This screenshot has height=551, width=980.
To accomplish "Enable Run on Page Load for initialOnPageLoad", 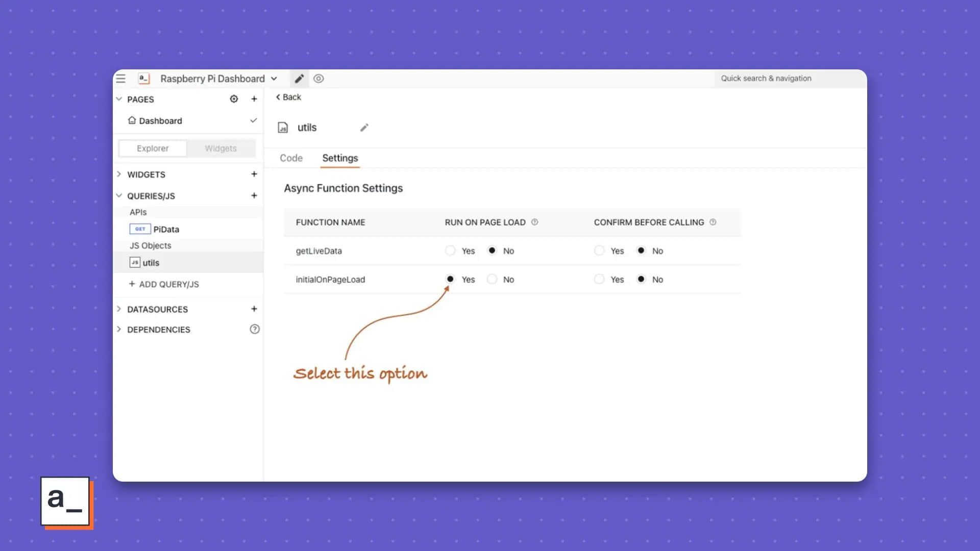I will point(450,279).
